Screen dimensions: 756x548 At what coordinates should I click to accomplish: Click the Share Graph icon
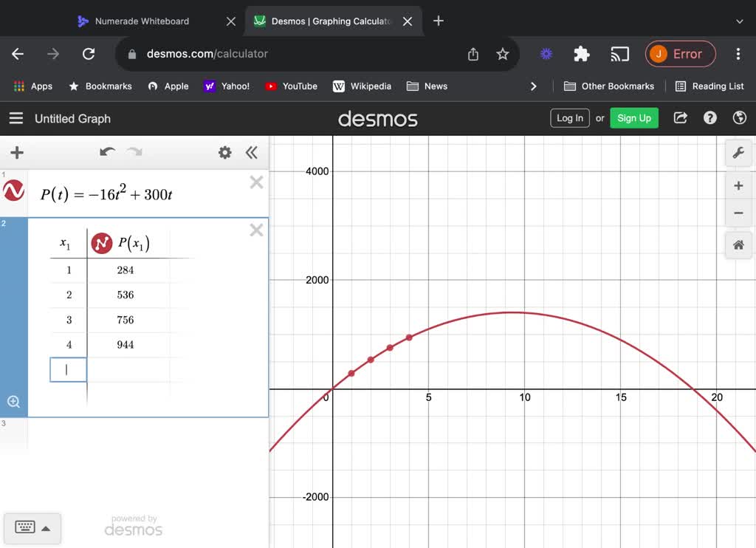pyautogui.click(x=681, y=118)
